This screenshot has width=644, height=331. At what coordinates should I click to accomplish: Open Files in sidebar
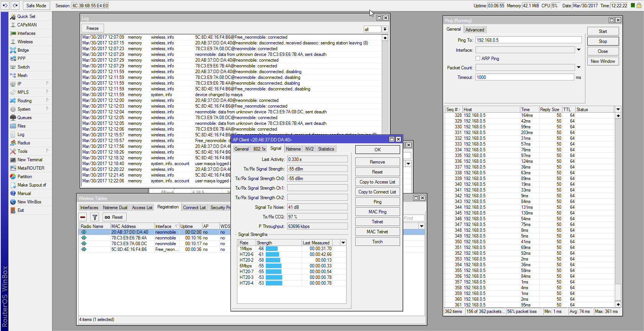tap(21, 126)
